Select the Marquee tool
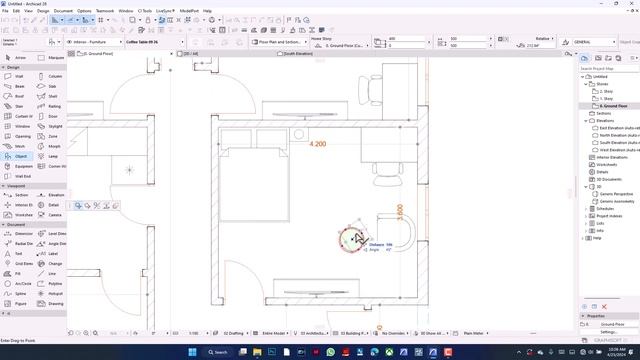 (51, 58)
